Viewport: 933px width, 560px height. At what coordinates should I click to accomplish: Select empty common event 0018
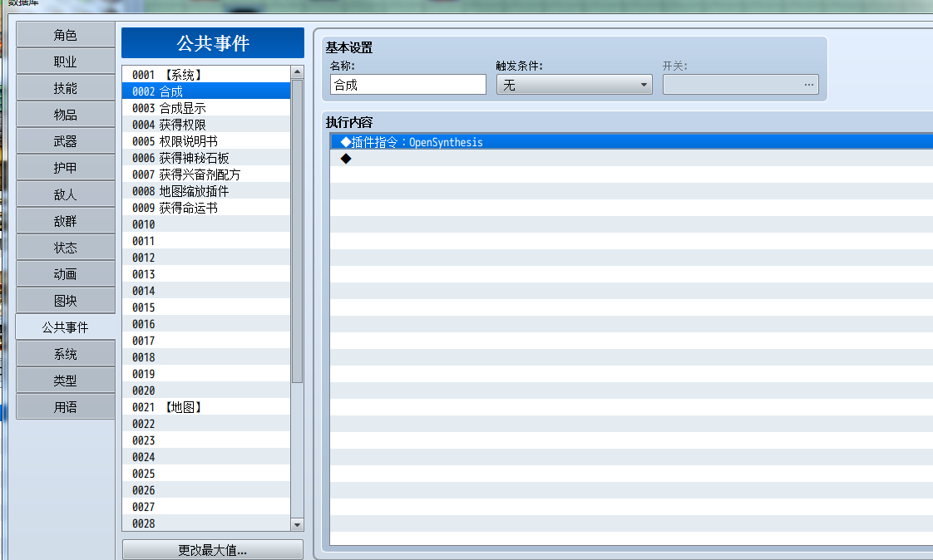tap(206, 357)
